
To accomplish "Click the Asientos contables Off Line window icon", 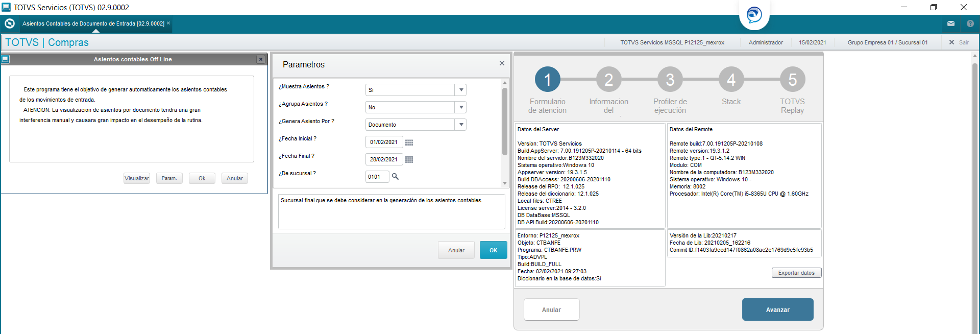I will coord(6,59).
